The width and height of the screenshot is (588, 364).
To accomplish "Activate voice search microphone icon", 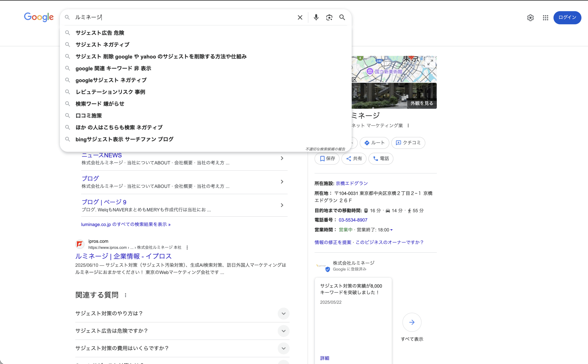I will 316,17.
